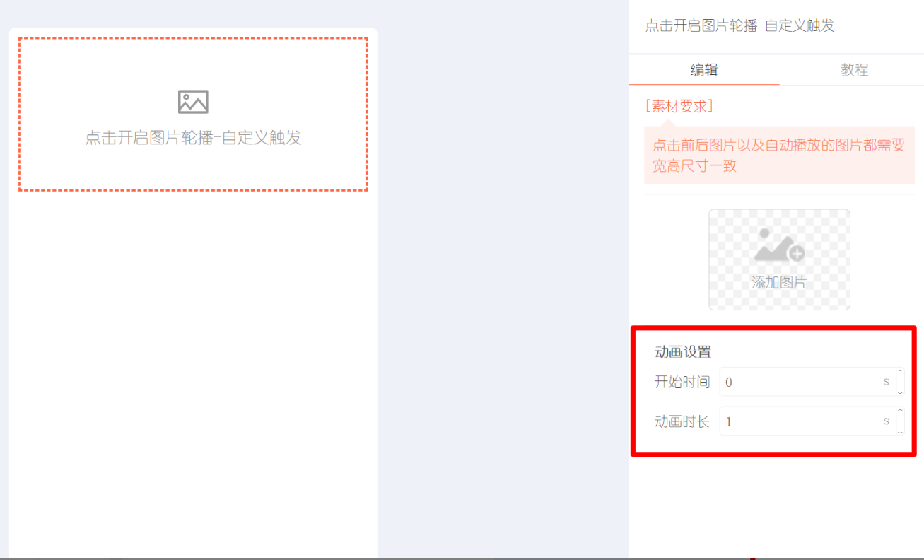Click the mountain-with-plus add image icon
Viewport: 924px width, 560px height.
coord(779,245)
